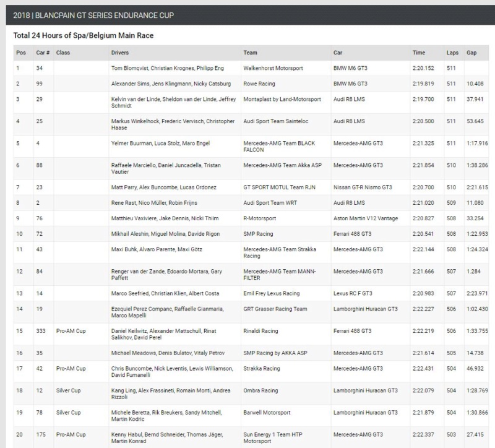Screen dimensions: 495x448
Task: Click the Car # column header
Action: [43, 53]
